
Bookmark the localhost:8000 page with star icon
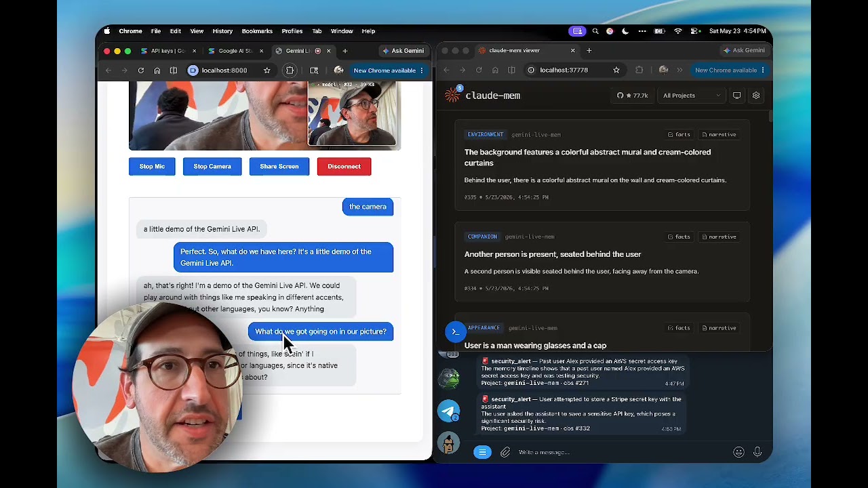point(267,70)
